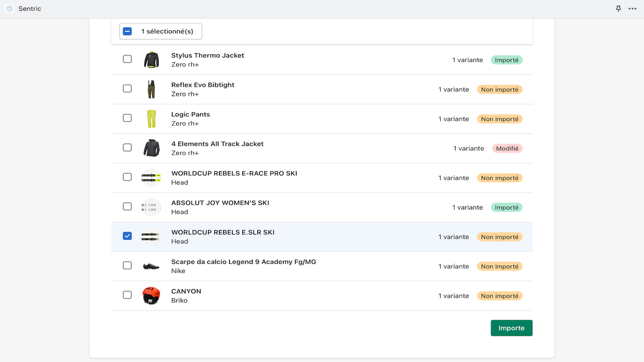Check the WORLDCUP REBELS E-RACE PRO SKI checkbox
The height and width of the screenshot is (362, 644).
point(127,177)
